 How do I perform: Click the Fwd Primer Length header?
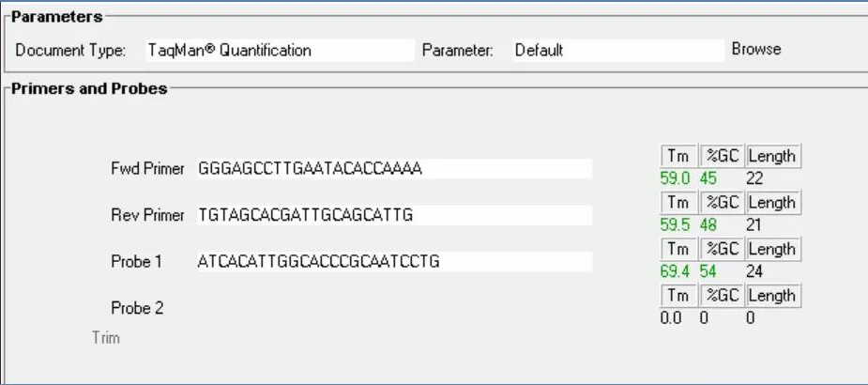point(772,156)
